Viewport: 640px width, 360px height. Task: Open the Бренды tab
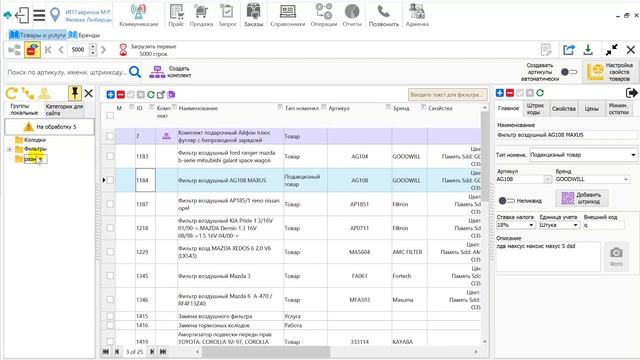84,35
